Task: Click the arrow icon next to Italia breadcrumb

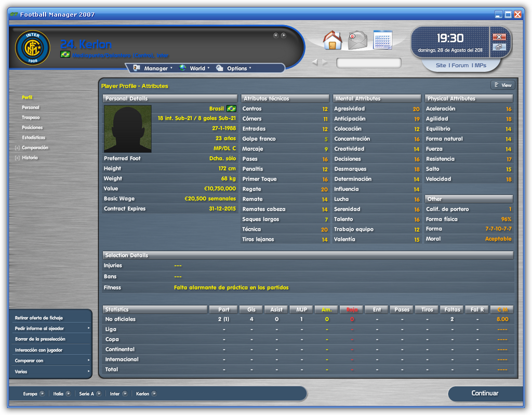Action: [68, 394]
